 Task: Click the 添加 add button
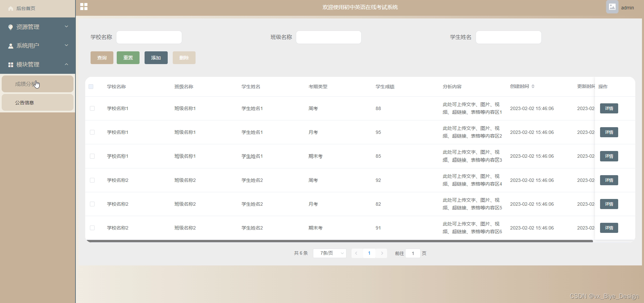(x=156, y=58)
